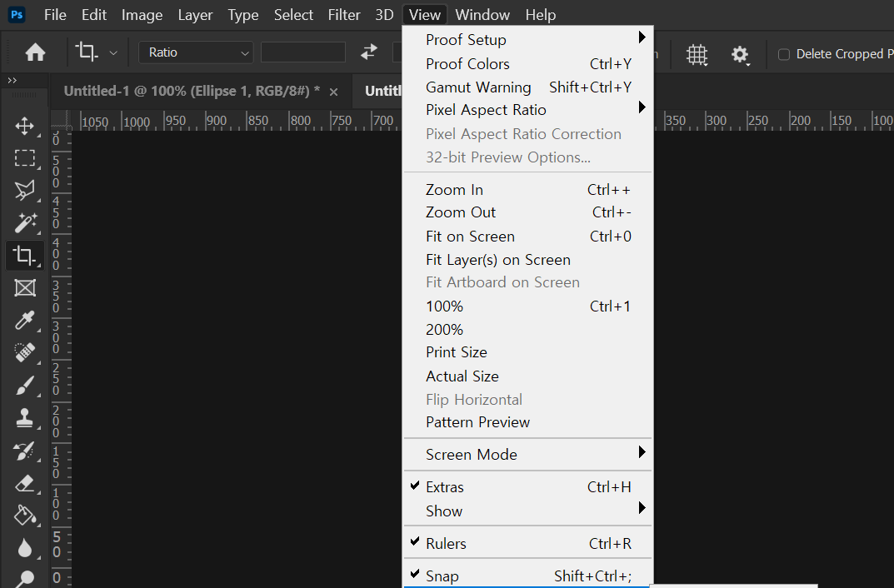Open the Ratio preset dropdown
Image resolution: width=894 pixels, height=588 pixels.
[196, 52]
